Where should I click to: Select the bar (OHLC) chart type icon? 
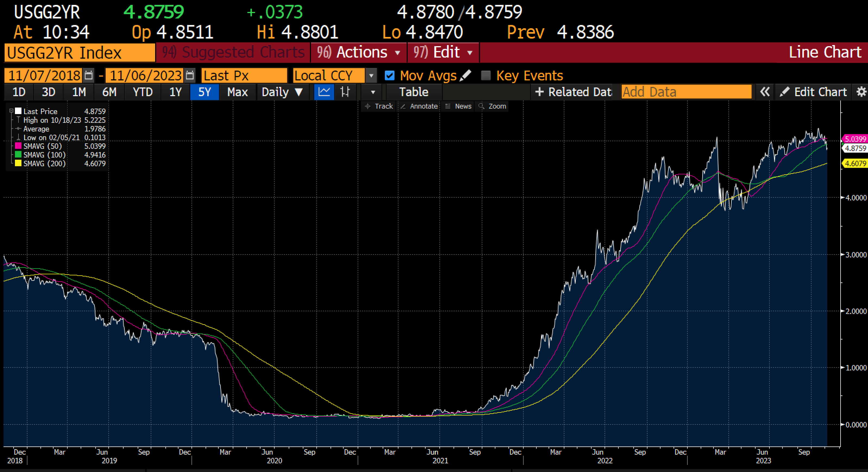point(345,92)
